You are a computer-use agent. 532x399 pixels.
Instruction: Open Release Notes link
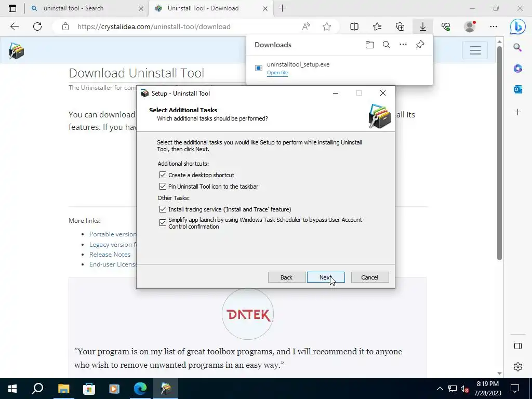(110, 254)
